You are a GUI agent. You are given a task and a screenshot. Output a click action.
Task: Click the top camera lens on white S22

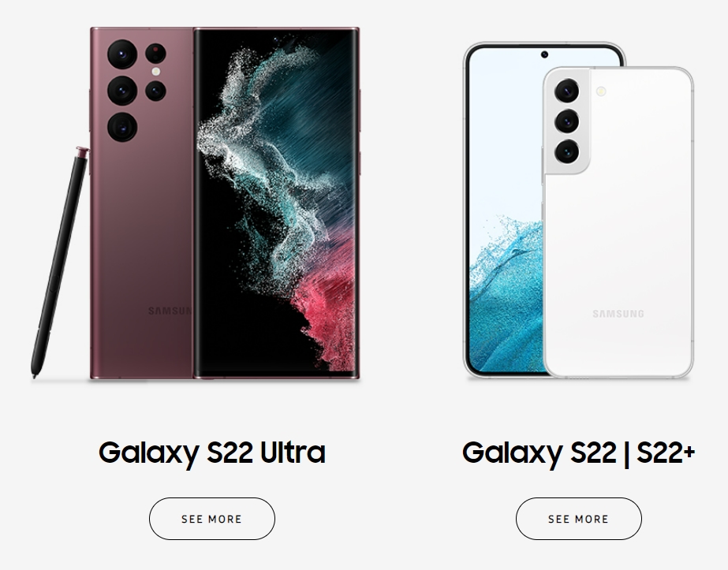click(x=566, y=90)
